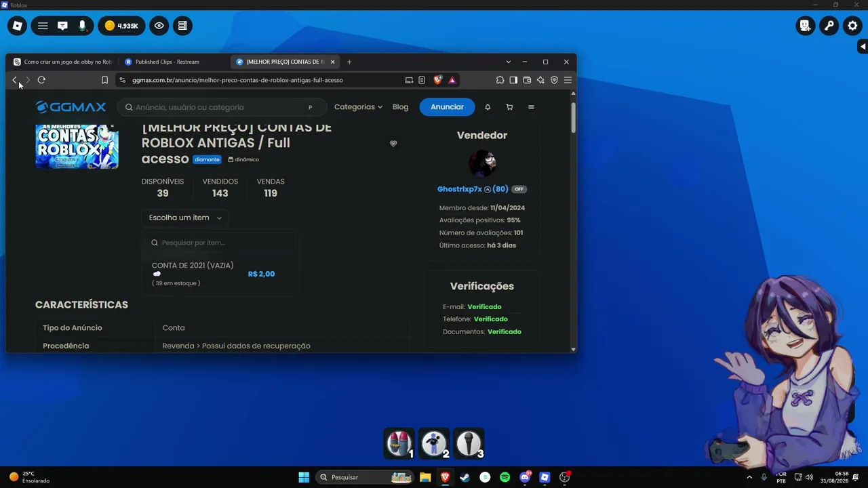Open the Roblox logo menu
Image resolution: width=868 pixels, height=488 pixels.
click(x=17, y=26)
